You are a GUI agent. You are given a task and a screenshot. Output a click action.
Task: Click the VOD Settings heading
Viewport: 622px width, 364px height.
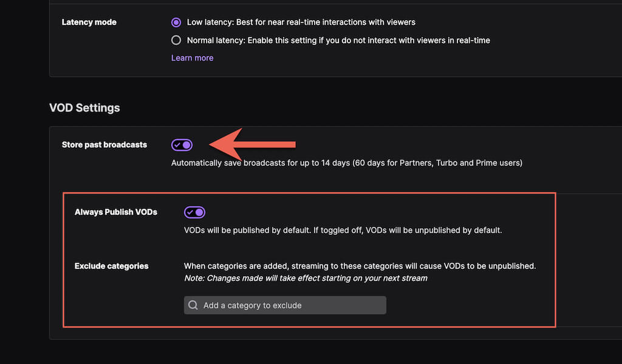coord(84,108)
